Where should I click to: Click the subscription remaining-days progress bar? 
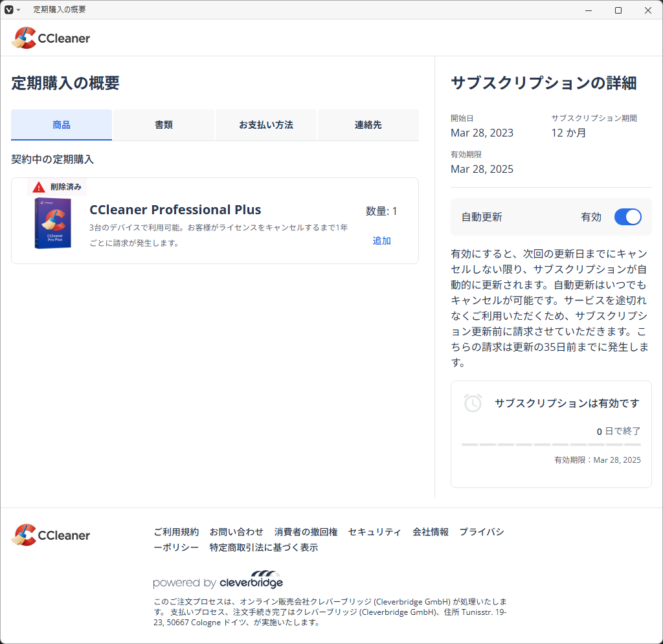pos(551,445)
